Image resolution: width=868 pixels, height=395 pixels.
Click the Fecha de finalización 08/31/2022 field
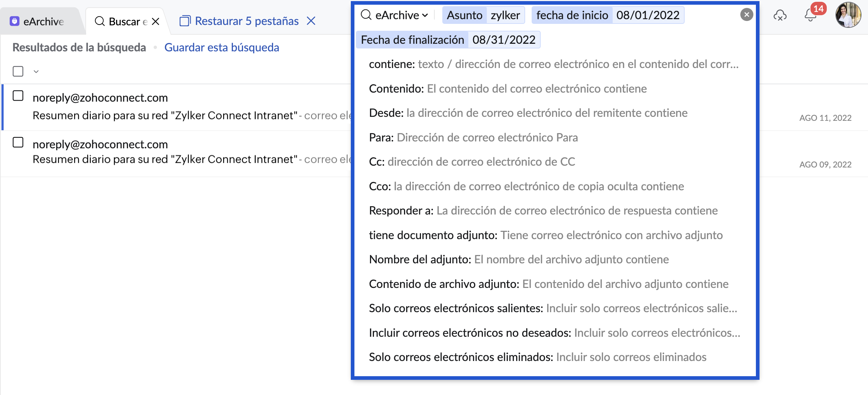448,39
